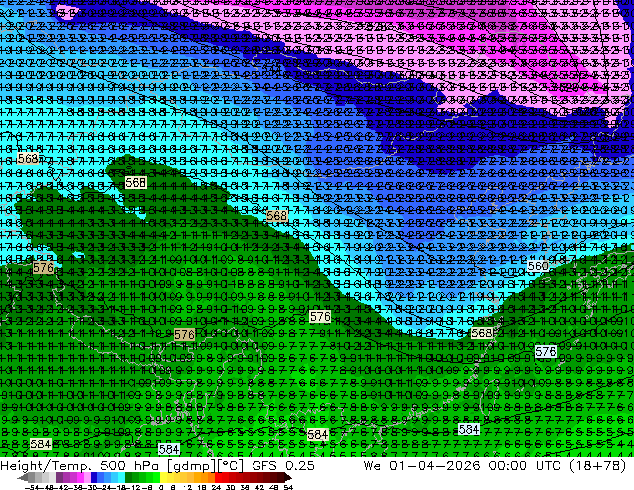Click the cyan swatch in the temperature legend

tap(121, 477)
